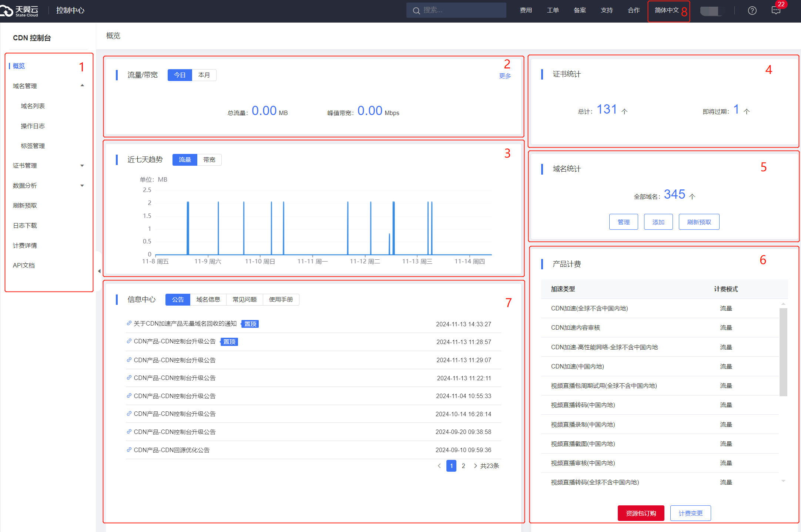Click the 管理 button under 域名统计

tap(624, 222)
